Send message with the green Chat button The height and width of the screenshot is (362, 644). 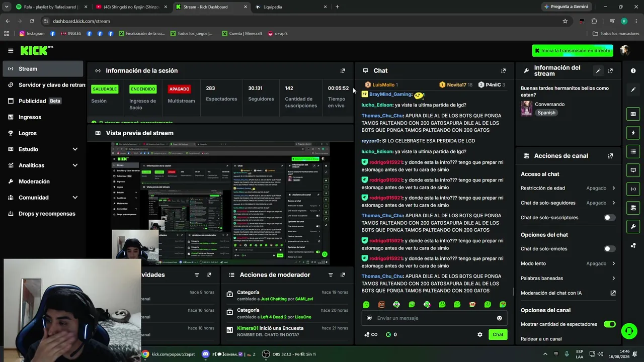498,334
